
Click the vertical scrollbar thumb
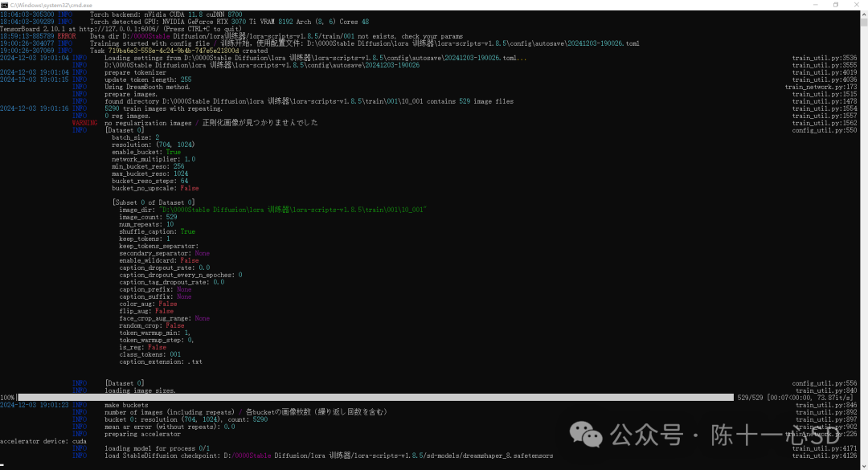863,22
